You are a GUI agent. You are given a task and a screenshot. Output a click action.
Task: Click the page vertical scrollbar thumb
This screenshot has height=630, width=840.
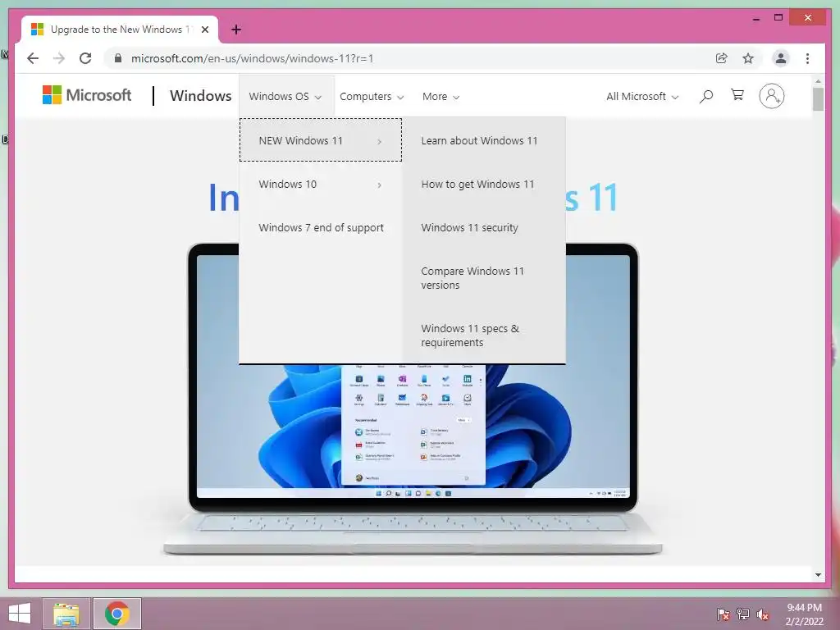click(x=818, y=99)
